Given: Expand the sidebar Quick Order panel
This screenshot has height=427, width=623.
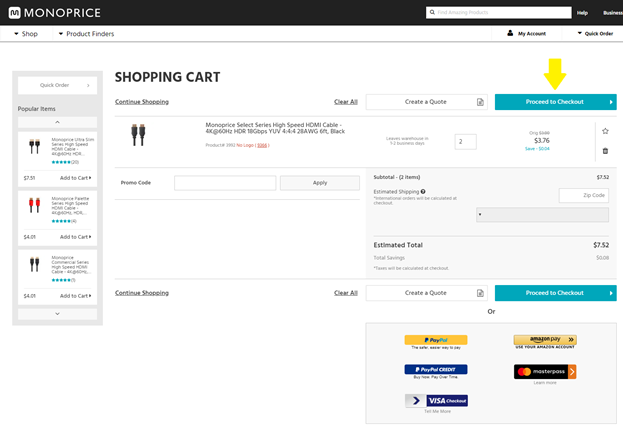Looking at the screenshot, I should click(x=57, y=85).
